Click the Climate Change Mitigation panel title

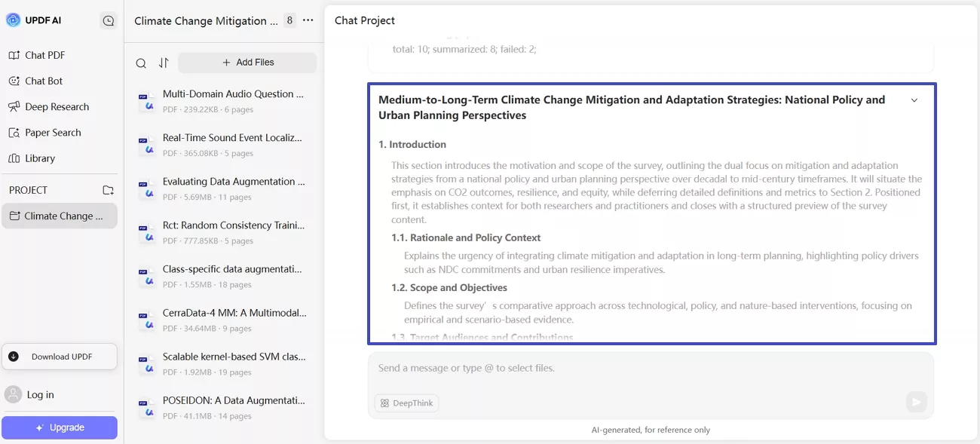[206, 21]
